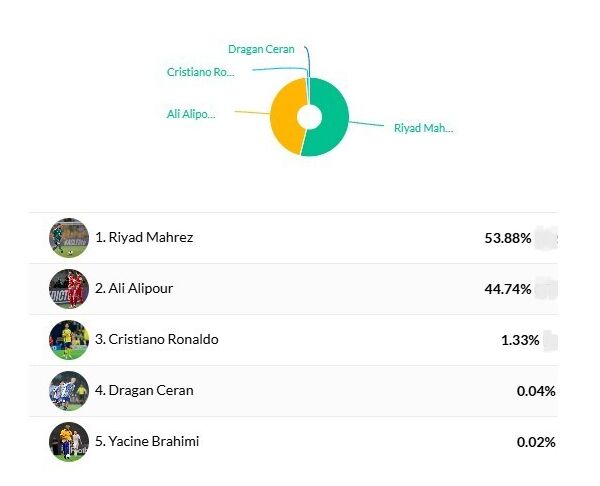
Task: Click the "Cristiano Ro..." chart label
Action: (200, 72)
